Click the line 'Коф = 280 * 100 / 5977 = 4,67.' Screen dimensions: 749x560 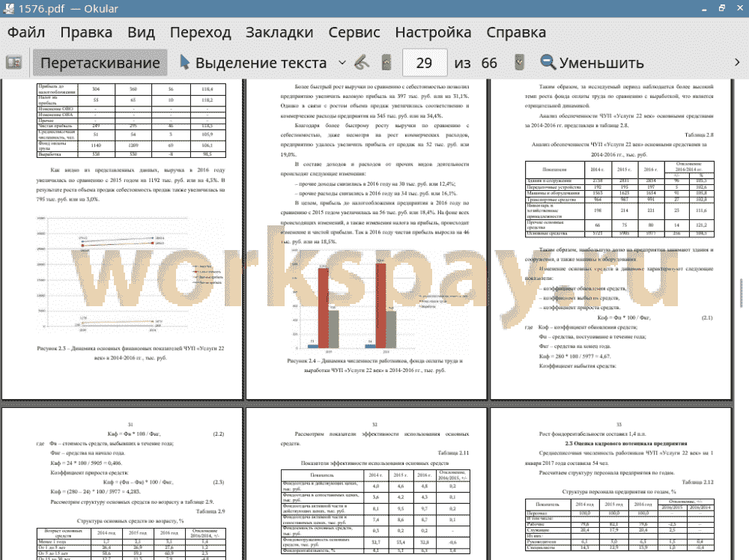574,356
